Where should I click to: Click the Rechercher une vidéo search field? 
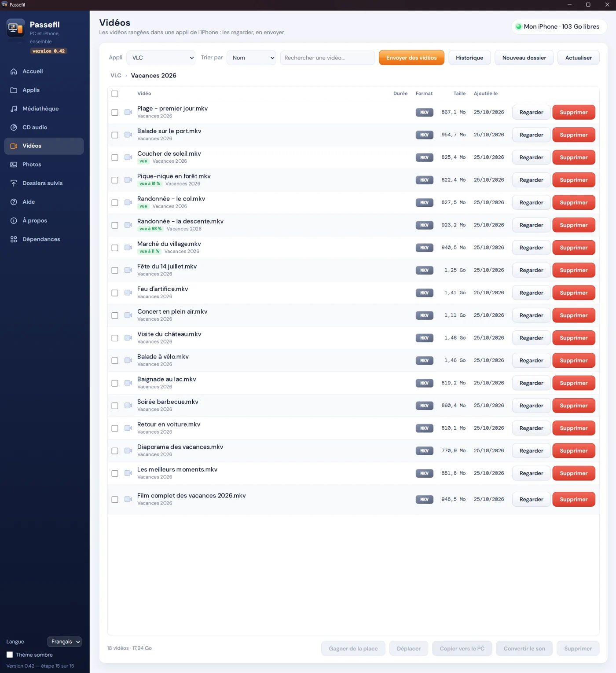327,58
